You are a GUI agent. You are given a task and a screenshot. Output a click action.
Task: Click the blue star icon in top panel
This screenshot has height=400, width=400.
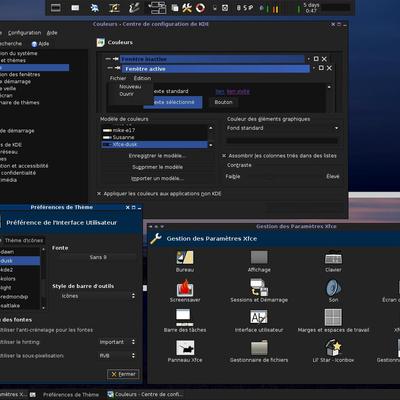coord(95,8)
